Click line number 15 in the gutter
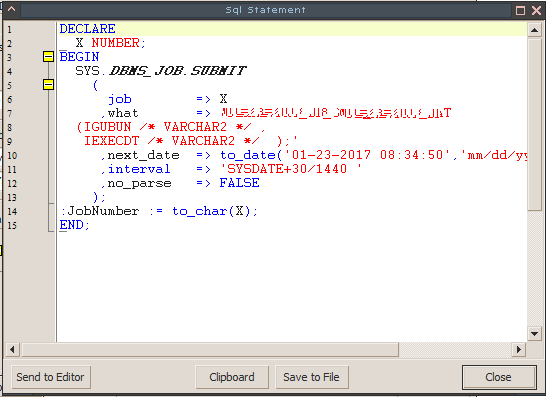The image size is (548, 397). pos(12,225)
